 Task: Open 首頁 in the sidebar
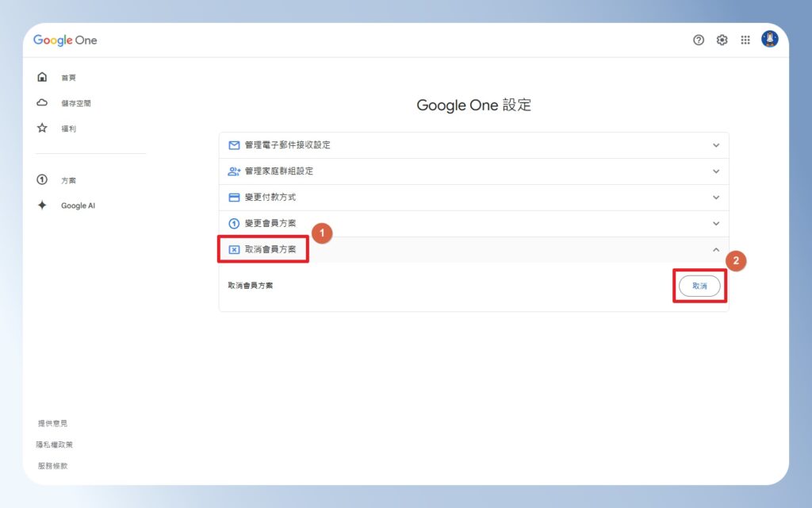point(68,78)
